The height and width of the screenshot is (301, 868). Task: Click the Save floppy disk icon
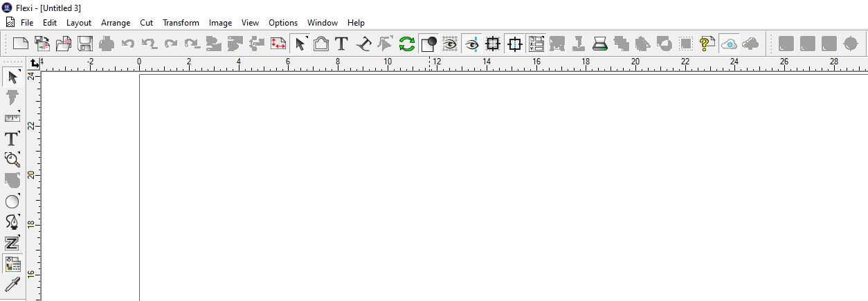click(x=85, y=44)
